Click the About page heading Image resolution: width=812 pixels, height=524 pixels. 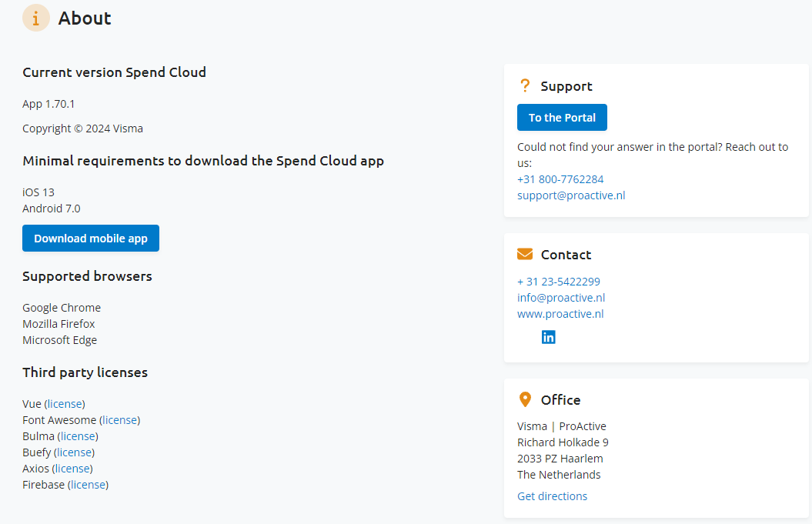[85, 18]
